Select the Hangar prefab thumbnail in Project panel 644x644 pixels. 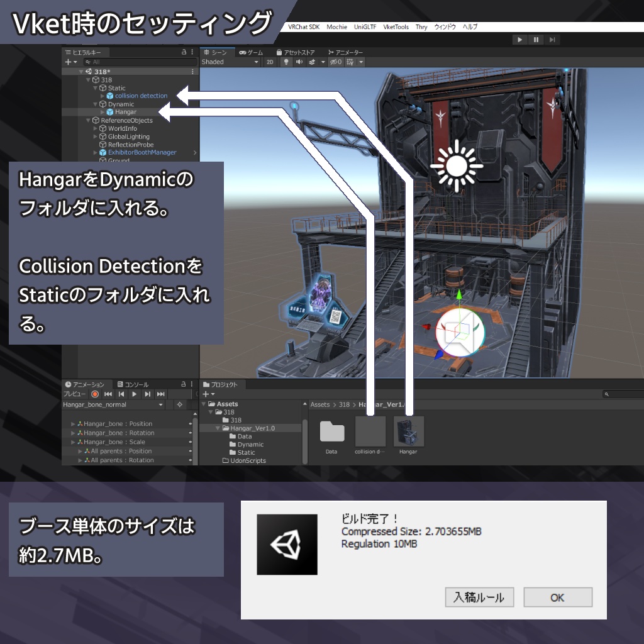(409, 431)
